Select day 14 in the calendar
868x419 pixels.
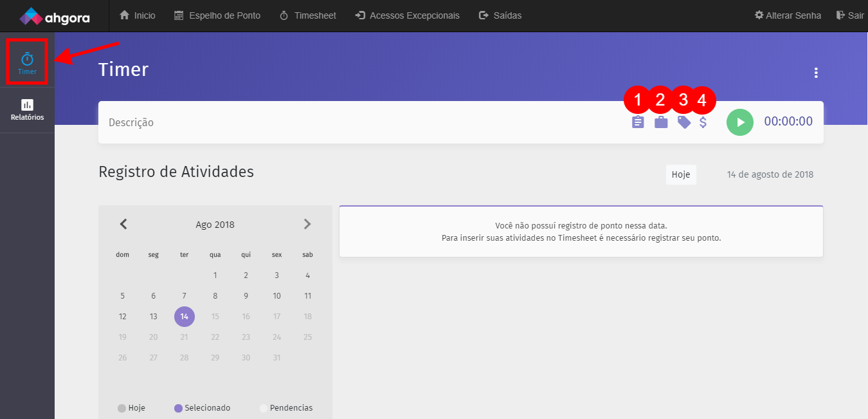point(185,316)
